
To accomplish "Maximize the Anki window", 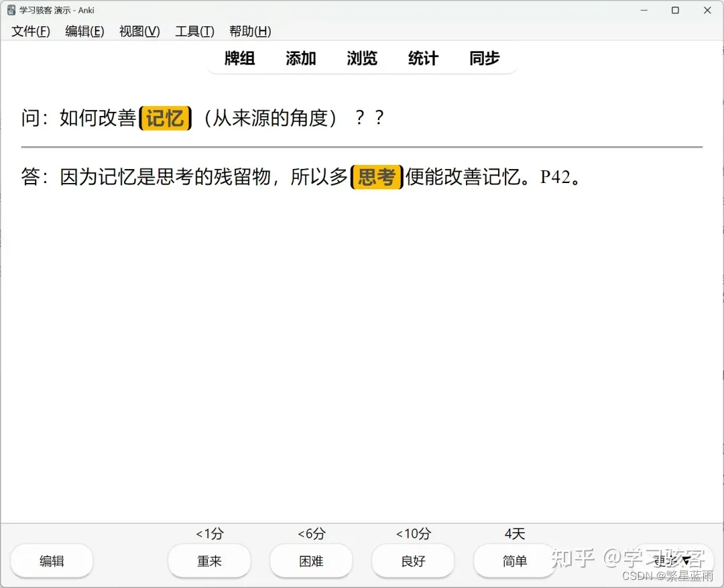I will (675, 10).
